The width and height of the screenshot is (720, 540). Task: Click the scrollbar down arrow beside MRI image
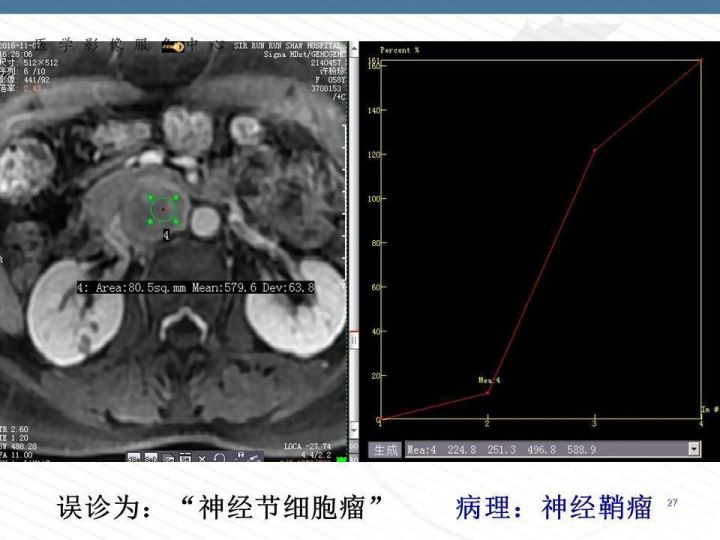pyautogui.click(x=354, y=430)
